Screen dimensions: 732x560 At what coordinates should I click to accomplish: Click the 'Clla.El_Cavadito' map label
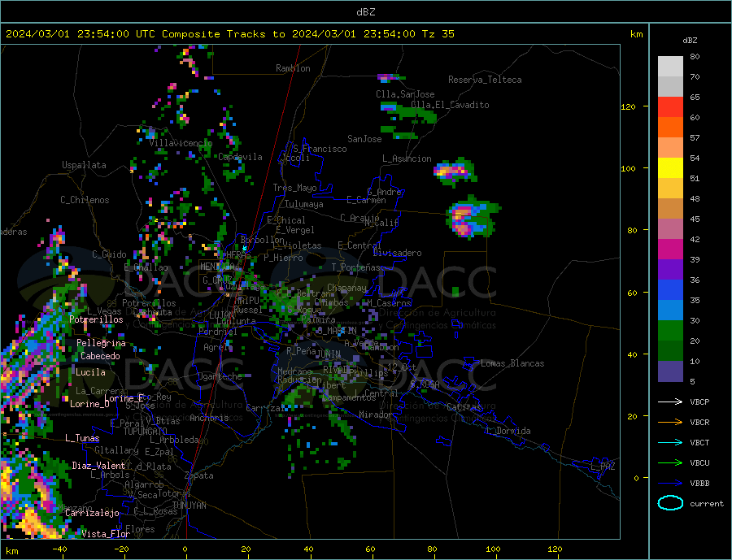[450, 105]
